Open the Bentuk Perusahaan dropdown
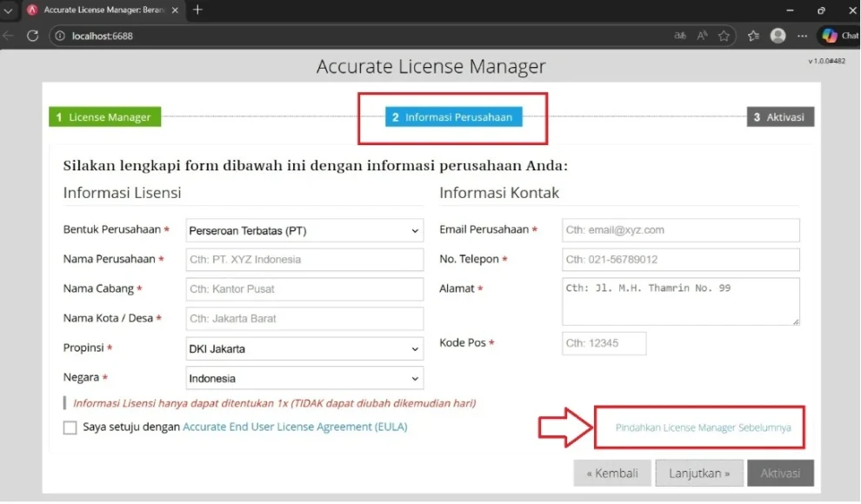The image size is (861, 504). point(304,230)
